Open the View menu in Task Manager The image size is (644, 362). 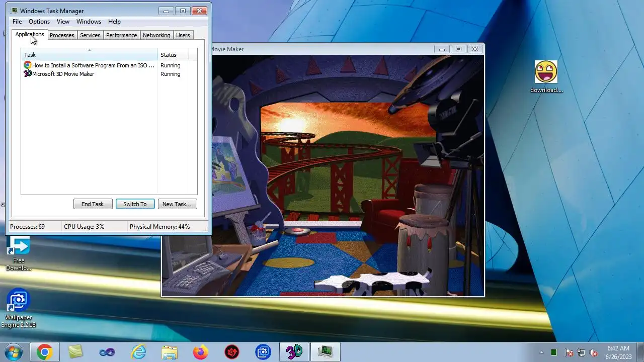pos(63,22)
